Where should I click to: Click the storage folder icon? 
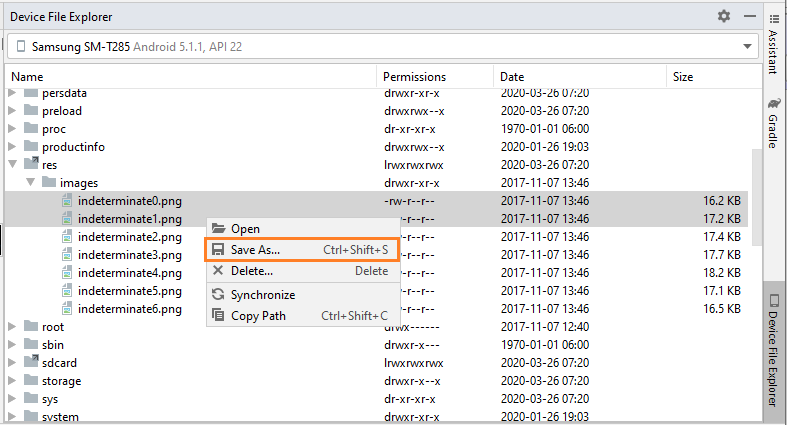pos(31,380)
